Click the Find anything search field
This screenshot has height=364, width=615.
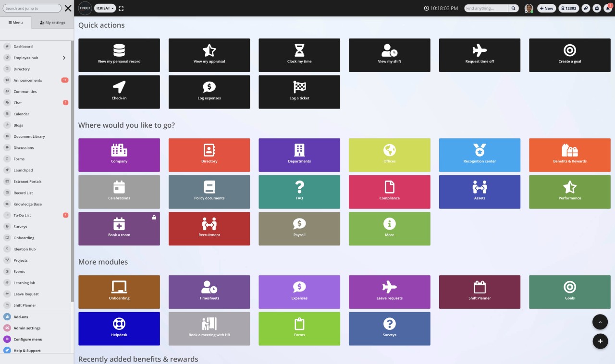coord(485,8)
